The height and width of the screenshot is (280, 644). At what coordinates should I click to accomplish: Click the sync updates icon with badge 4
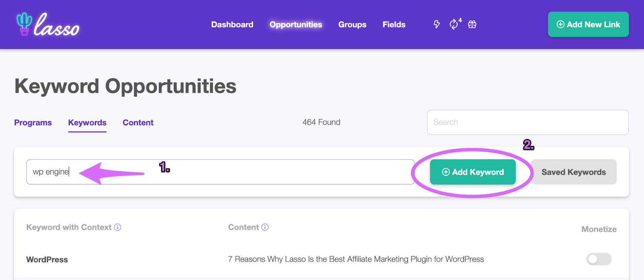(x=455, y=24)
